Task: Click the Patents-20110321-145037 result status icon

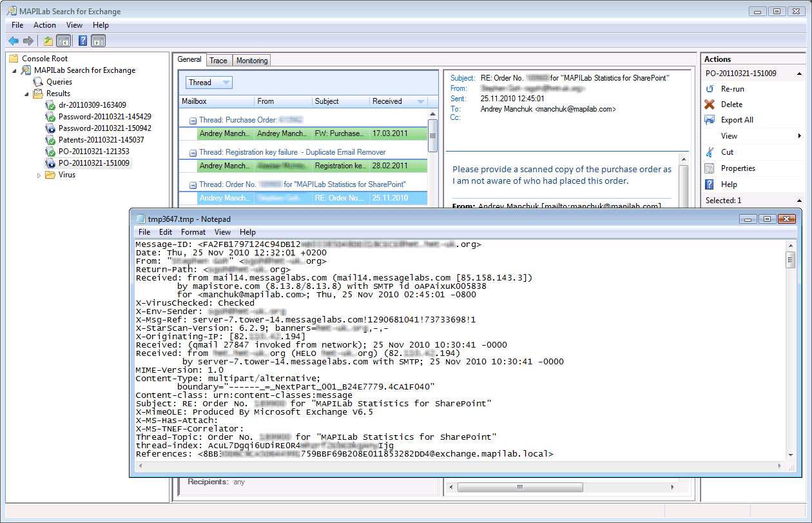Action: (x=50, y=140)
